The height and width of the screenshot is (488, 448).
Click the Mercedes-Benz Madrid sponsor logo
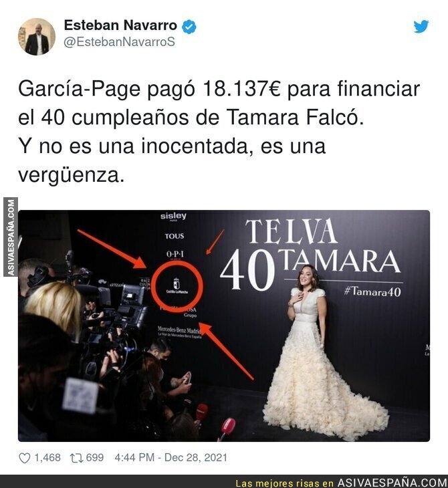point(180,331)
